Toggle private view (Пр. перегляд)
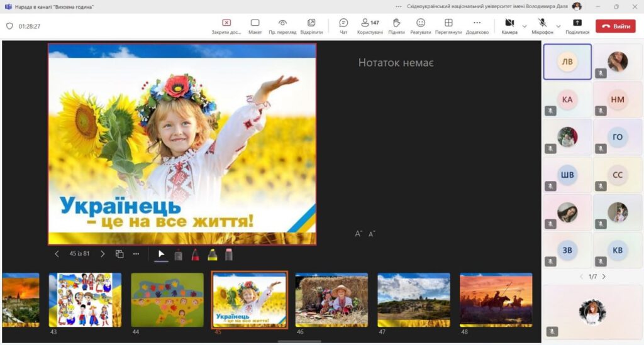 [x=282, y=26]
